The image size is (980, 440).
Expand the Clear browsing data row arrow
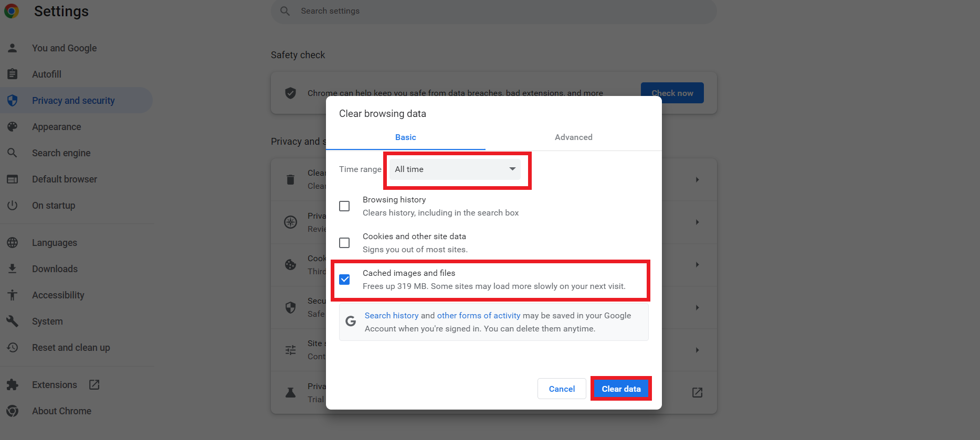tap(697, 180)
